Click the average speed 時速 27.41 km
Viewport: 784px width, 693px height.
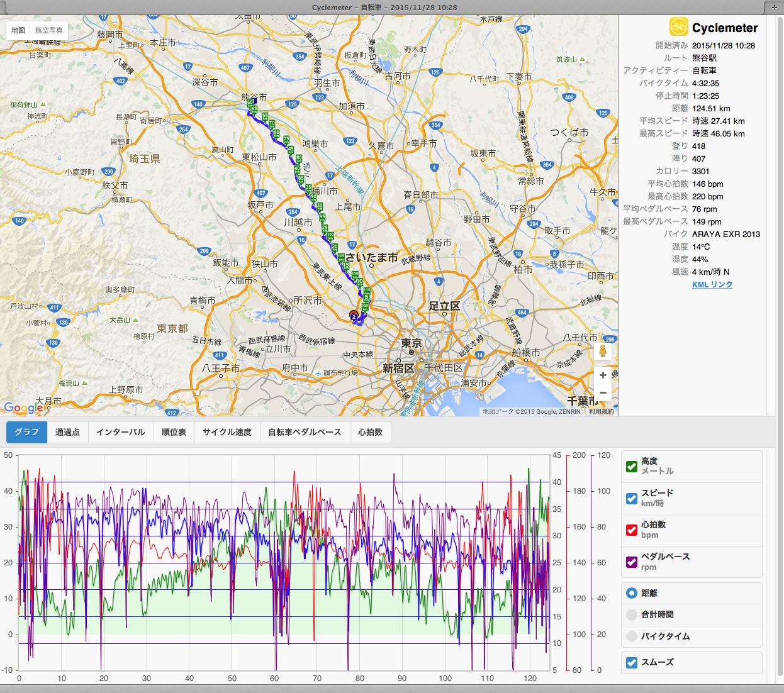pyautogui.click(x=719, y=121)
